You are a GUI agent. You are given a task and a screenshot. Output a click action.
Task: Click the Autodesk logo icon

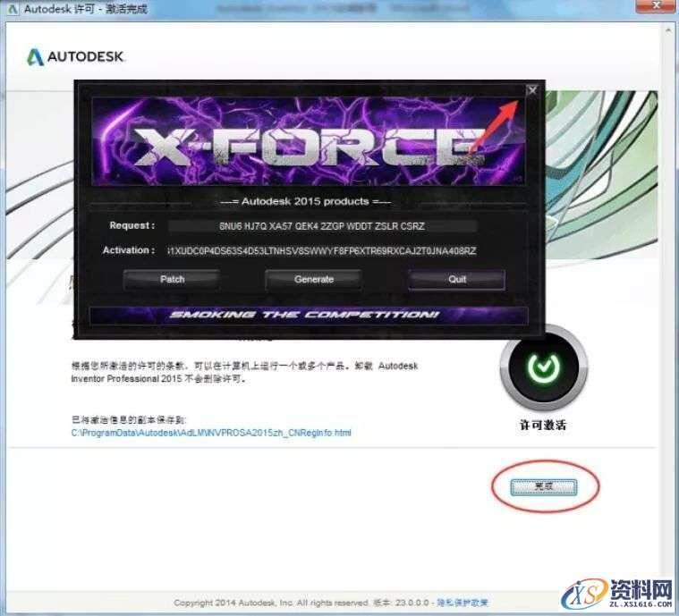[x=36, y=56]
